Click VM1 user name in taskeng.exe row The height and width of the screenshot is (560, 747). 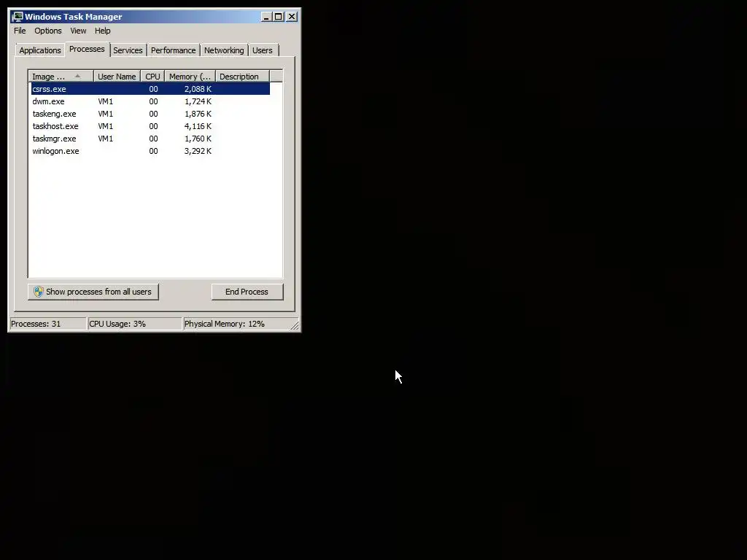pos(105,114)
